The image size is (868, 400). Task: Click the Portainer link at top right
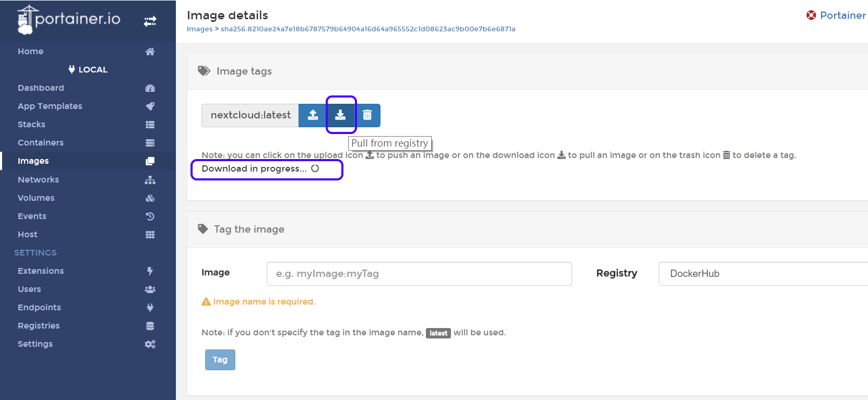coord(842,15)
